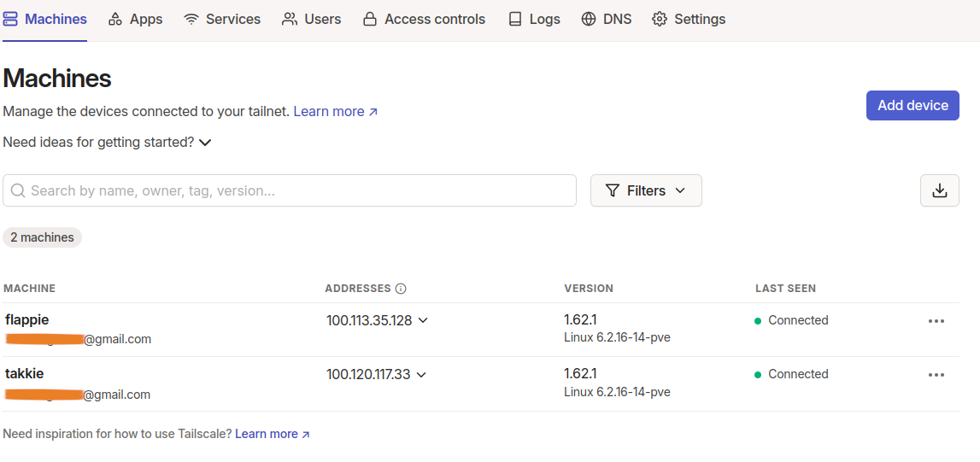Focus the machine search field
Image resolution: width=980 pixels, height=462 pixels.
(x=290, y=190)
